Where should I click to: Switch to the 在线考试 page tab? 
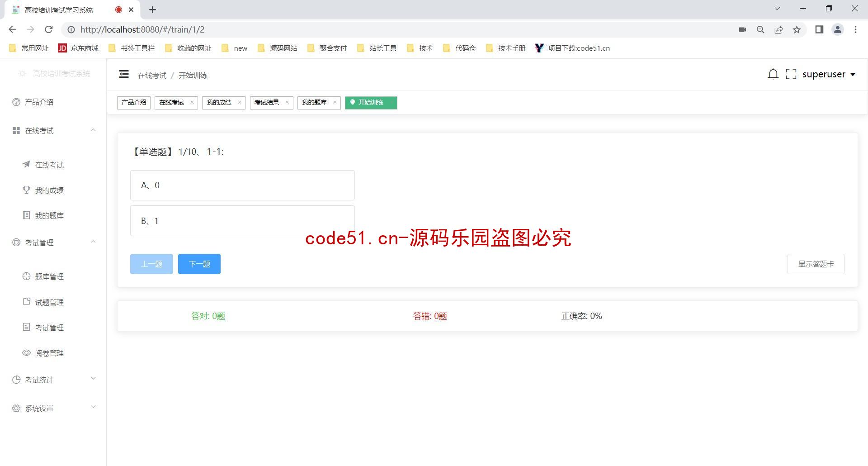pyautogui.click(x=172, y=103)
